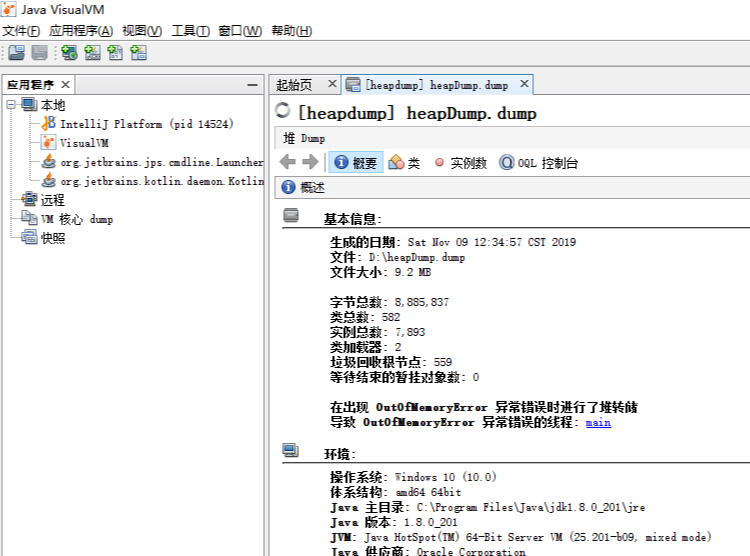
Task: Click the Java home path C:\Program Files\Java text
Action: [x=530, y=507]
